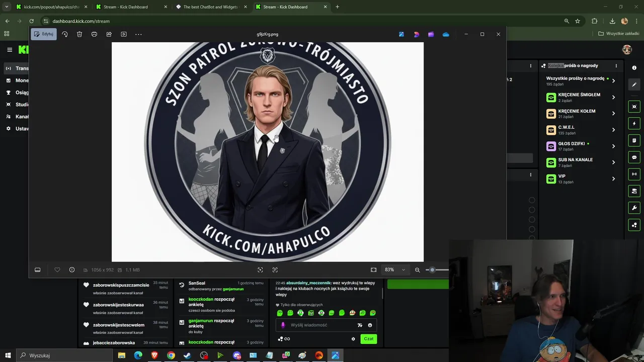Expand VIP reward requests
644x362 pixels.
point(613,179)
